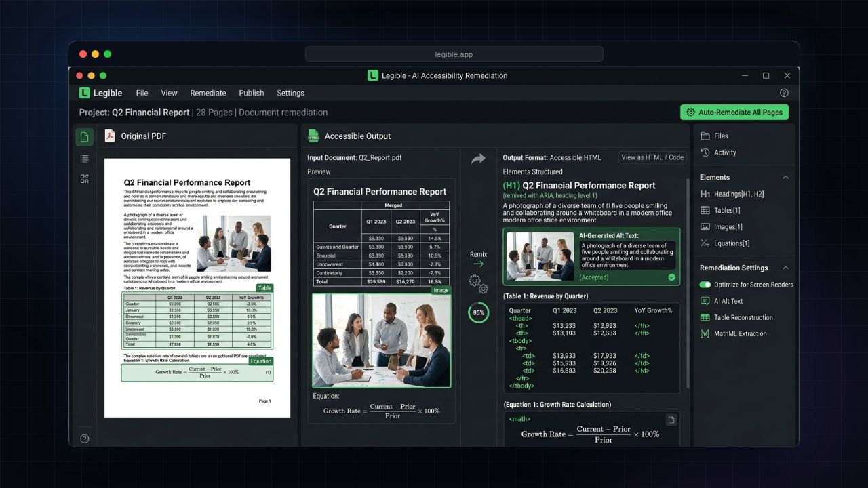Open the QR scan sidebar icon

(84, 179)
